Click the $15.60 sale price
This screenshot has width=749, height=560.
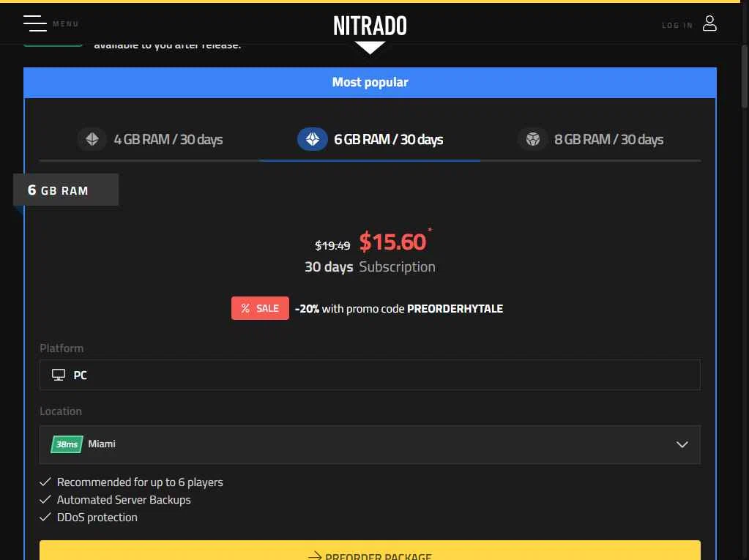coord(392,242)
